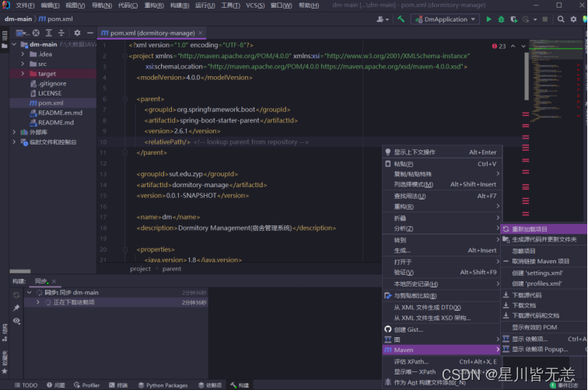The width and height of the screenshot is (588, 390).
Task: Click project breadcrumb below editor
Action: coord(140,269)
